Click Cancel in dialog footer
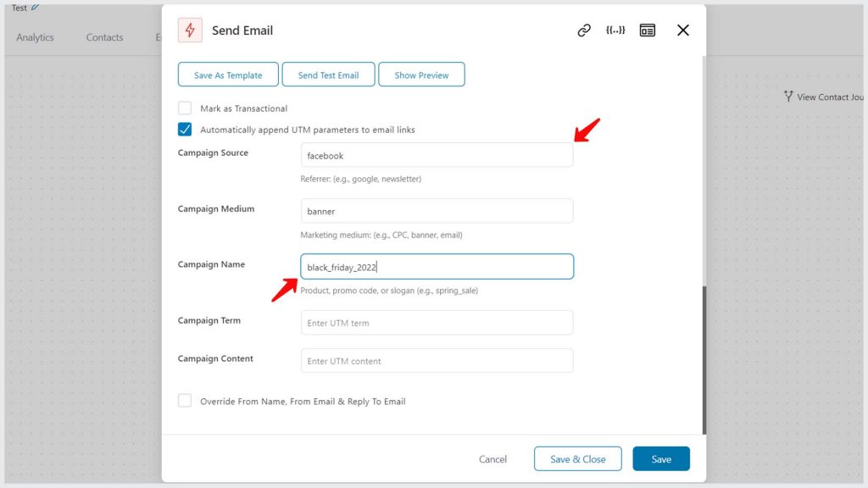Viewport: 868px width, 488px height. (x=492, y=459)
